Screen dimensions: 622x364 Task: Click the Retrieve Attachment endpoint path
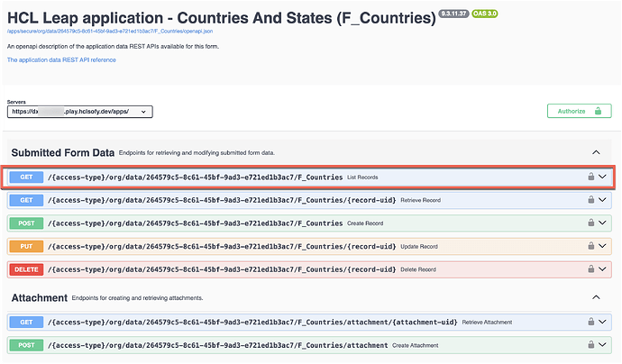pyautogui.click(x=252, y=322)
